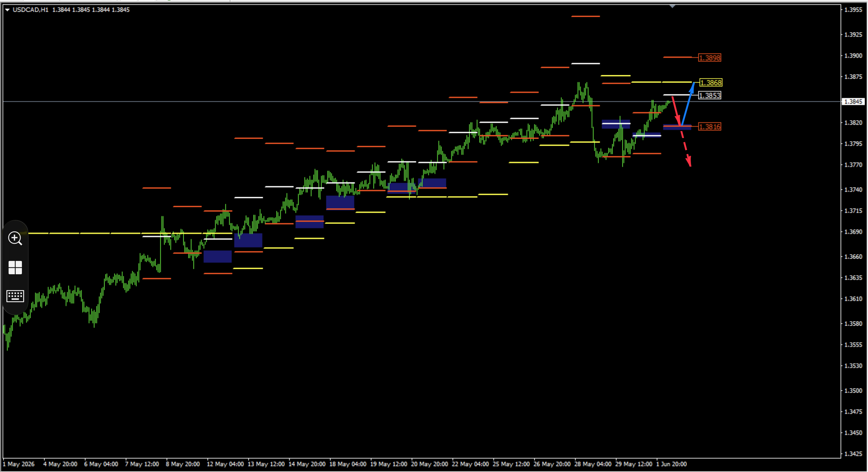This screenshot has width=868, height=472.
Task: Click the '1 Jun 20:00' time axis label
Action: [671, 464]
